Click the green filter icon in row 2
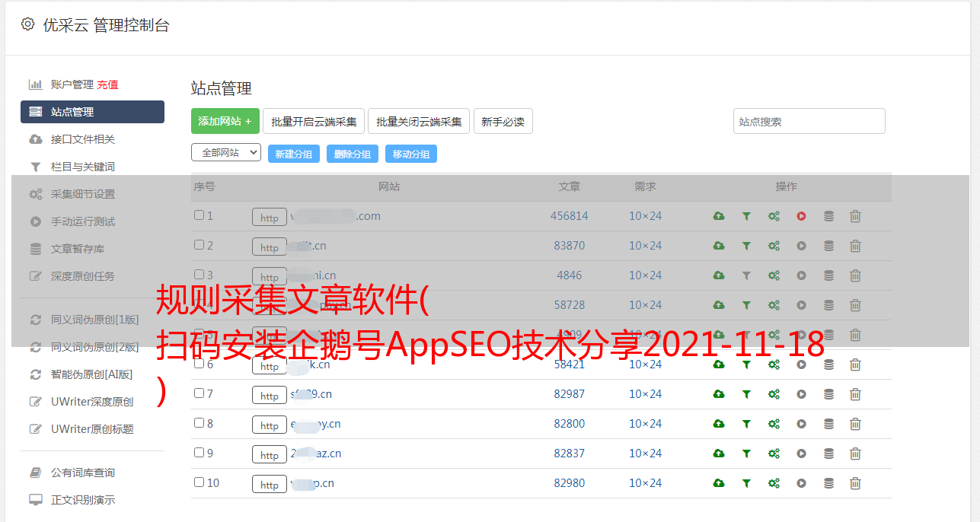This screenshot has width=980, height=522. pyautogui.click(x=746, y=246)
